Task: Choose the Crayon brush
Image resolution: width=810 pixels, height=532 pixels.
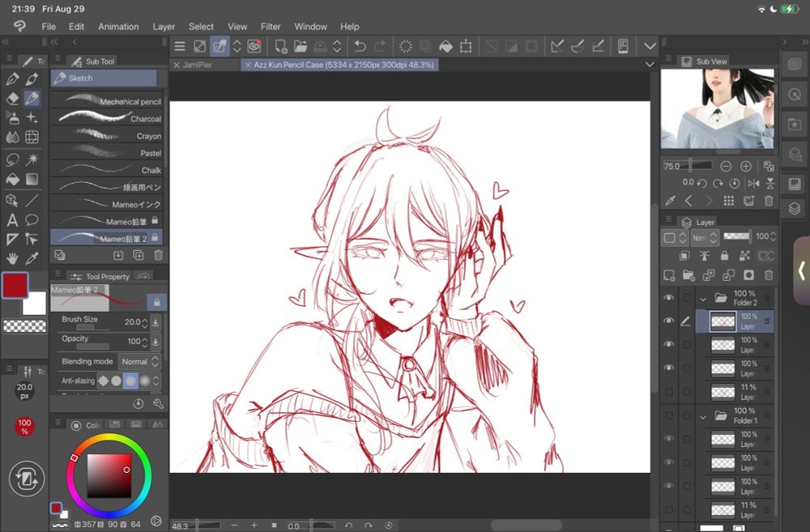Action: (107, 136)
